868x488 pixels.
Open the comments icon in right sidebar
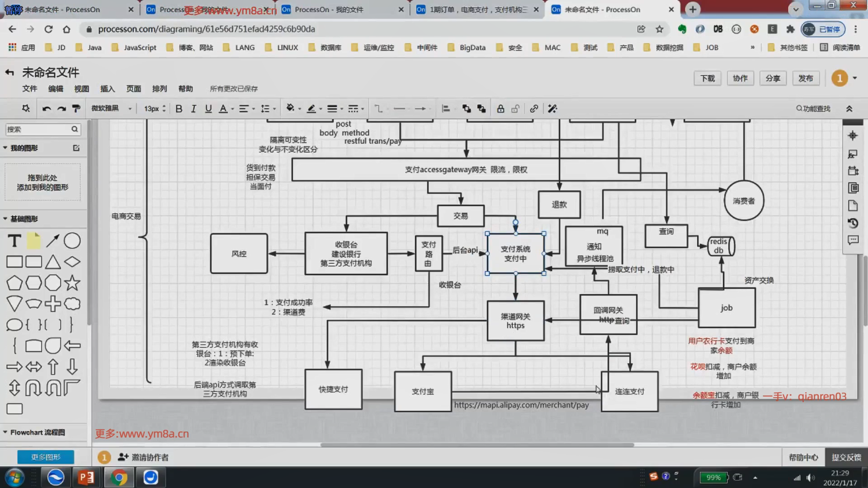pos(853,240)
